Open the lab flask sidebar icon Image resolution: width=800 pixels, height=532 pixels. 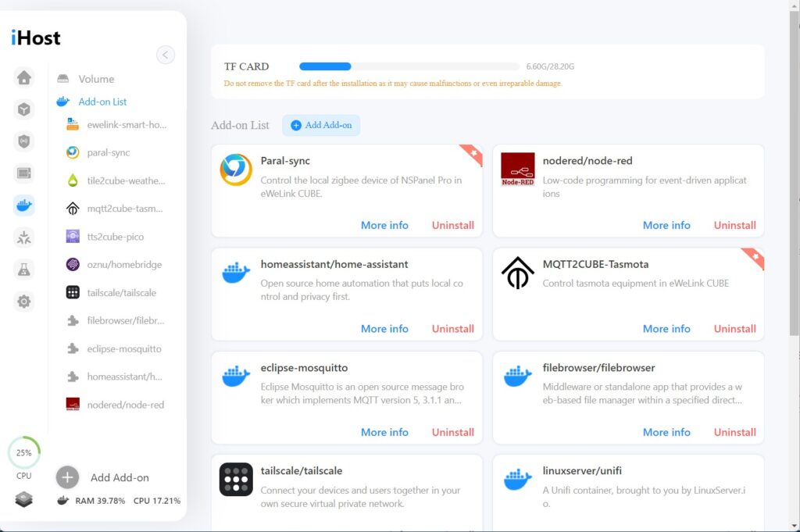tap(24, 270)
